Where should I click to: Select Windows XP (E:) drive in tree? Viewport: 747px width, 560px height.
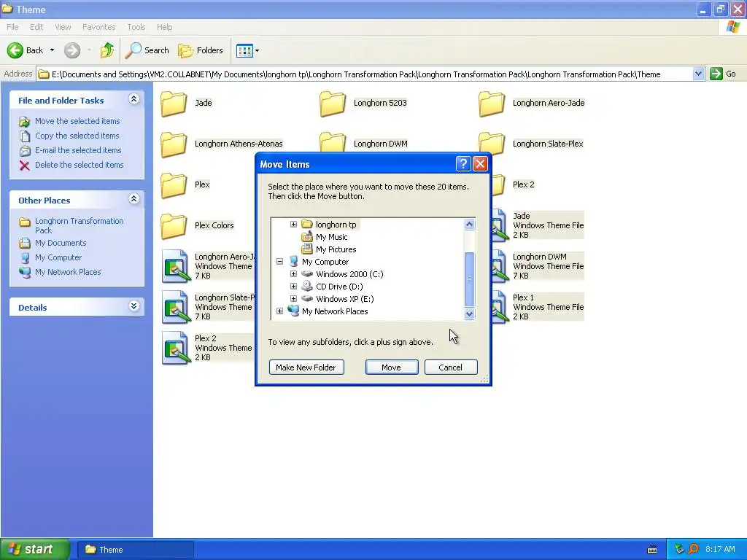345,298
